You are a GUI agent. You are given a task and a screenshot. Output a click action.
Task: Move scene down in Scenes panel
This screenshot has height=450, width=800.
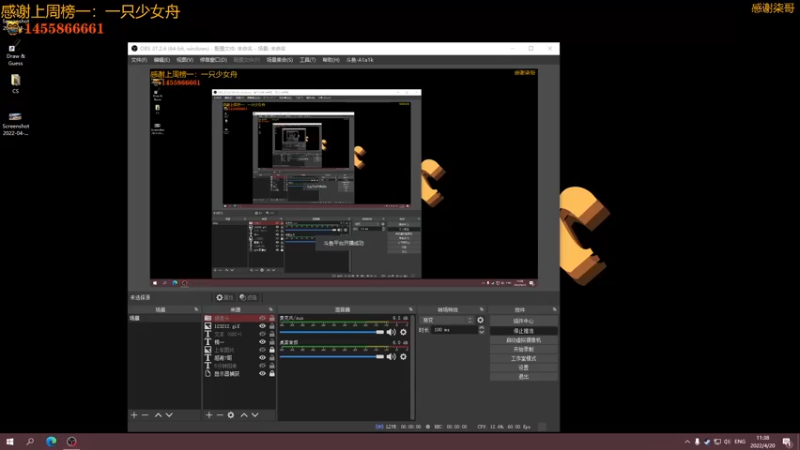(169, 415)
